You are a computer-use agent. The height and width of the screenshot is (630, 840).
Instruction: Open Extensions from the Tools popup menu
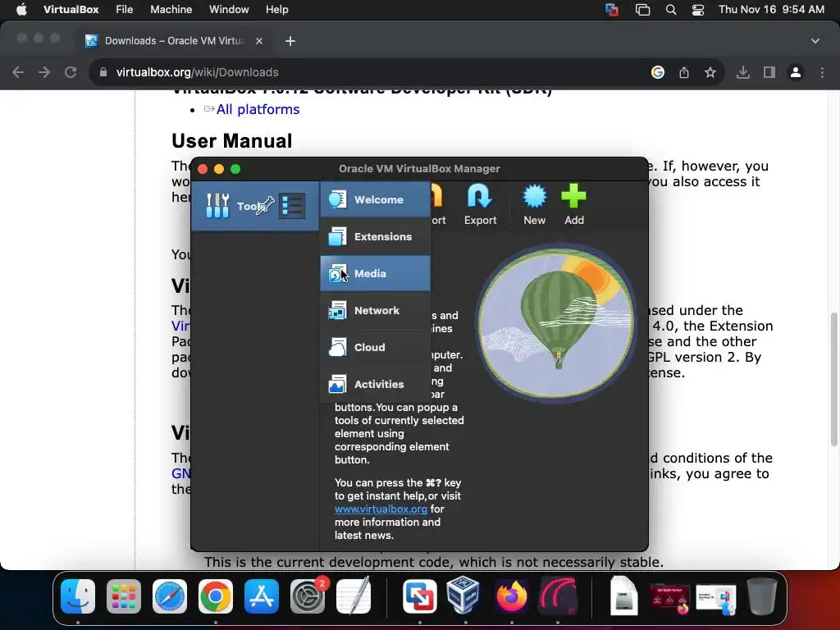pyautogui.click(x=375, y=236)
